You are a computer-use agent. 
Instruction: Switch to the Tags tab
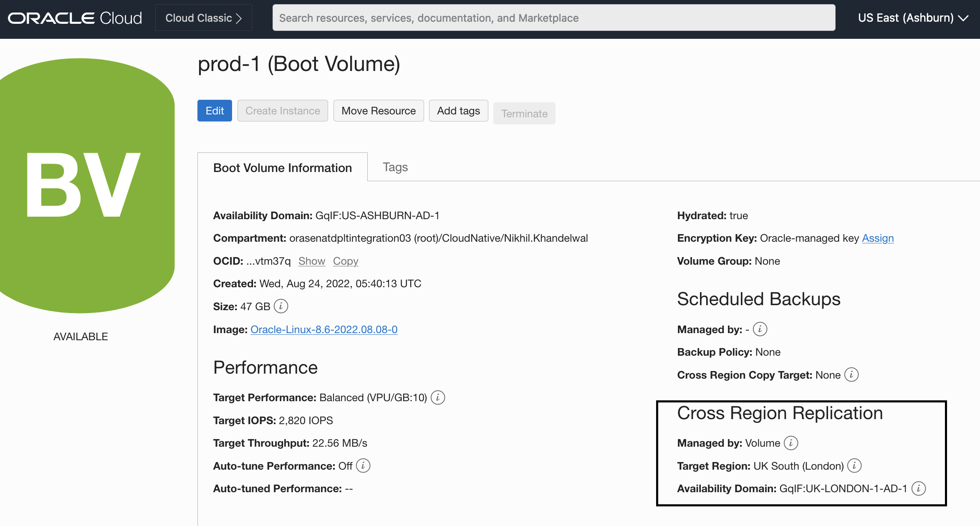click(x=394, y=167)
